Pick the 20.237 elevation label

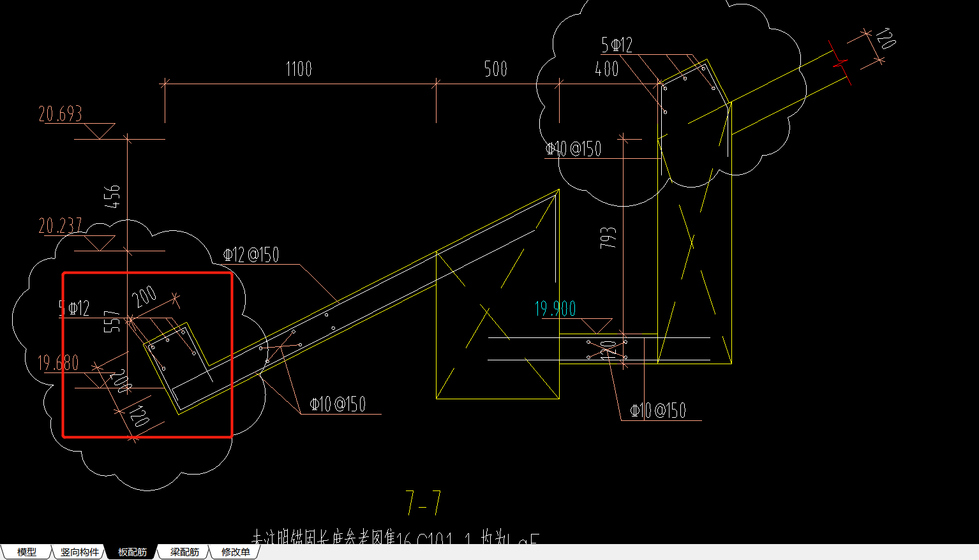coord(61,226)
